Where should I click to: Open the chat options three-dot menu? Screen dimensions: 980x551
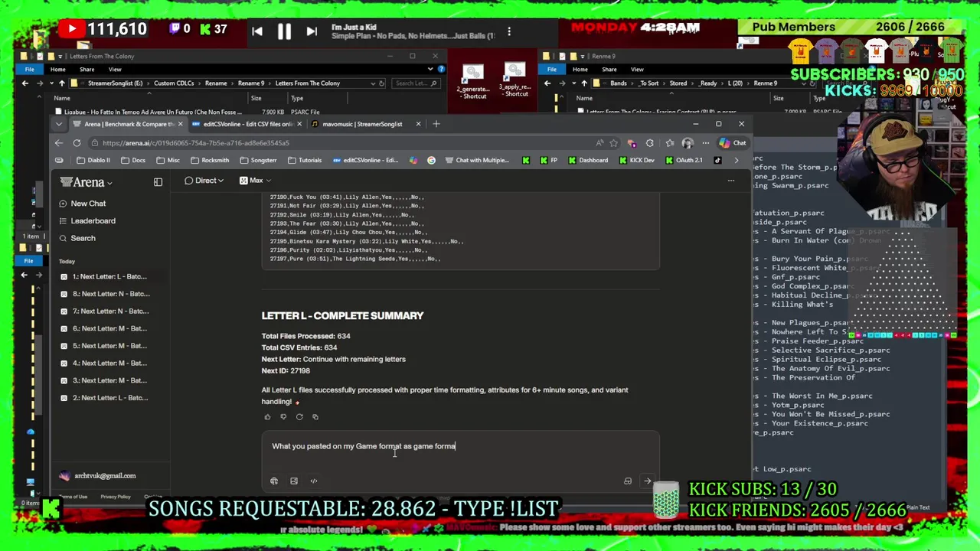(x=731, y=181)
